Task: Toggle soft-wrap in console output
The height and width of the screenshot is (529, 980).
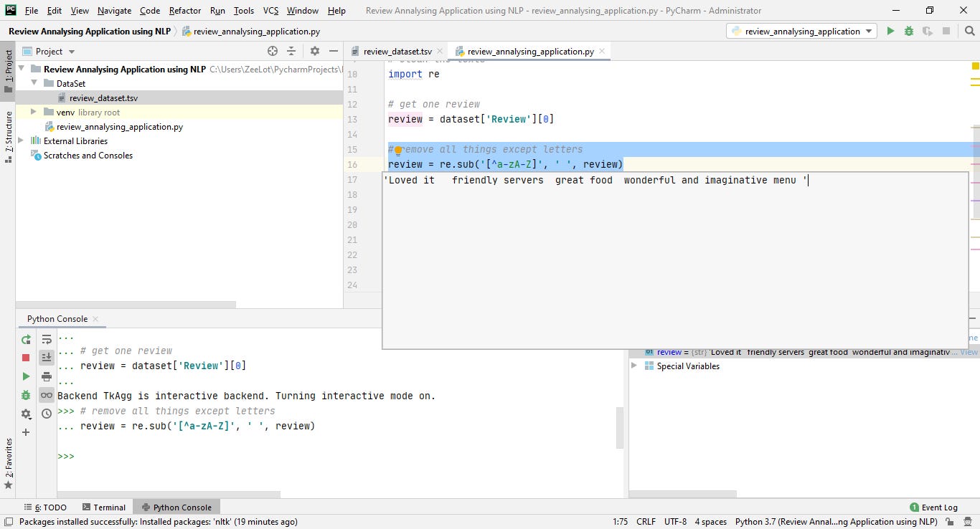Action: point(46,340)
